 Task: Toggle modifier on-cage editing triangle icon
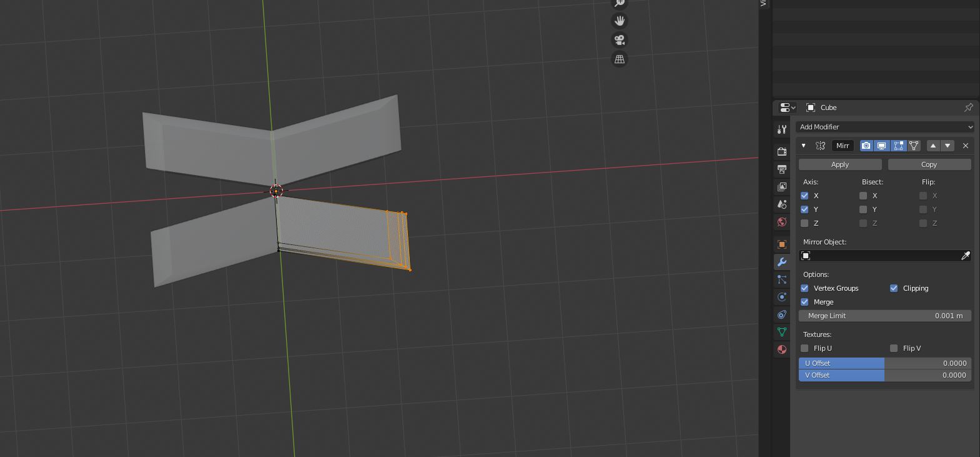click(x=914, y=146)
